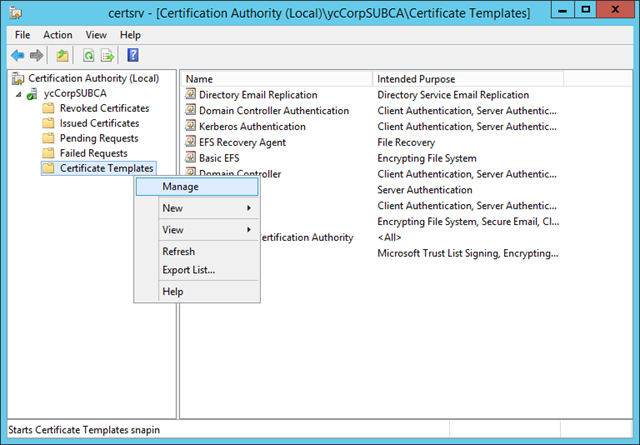Click the <All> purpose cell
The image size is (640, 445).
pos(389,238)
